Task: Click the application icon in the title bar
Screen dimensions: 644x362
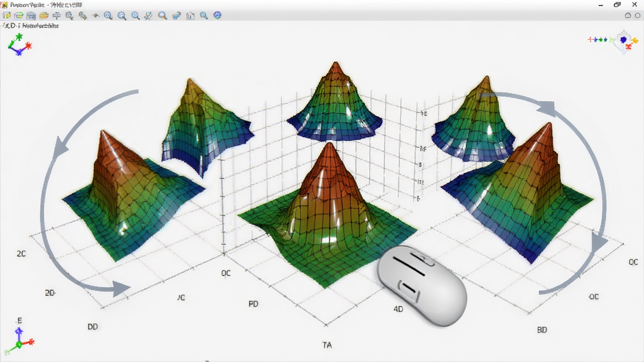Action: coord(4,4)
